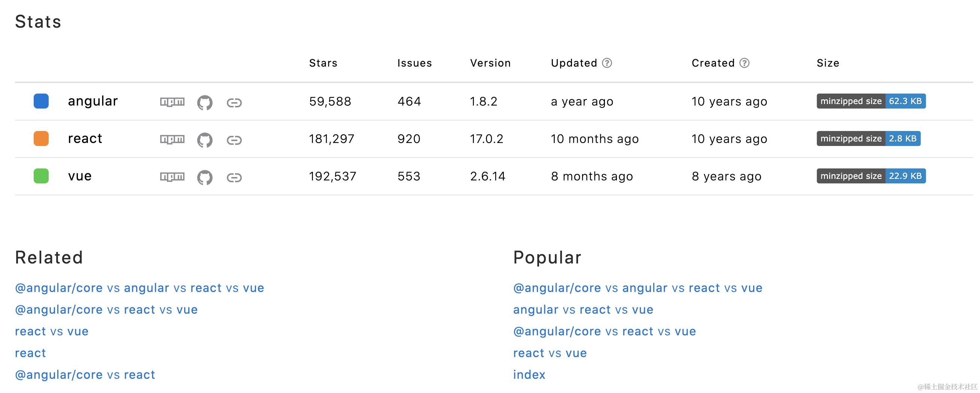This screenshot has height=393, width=980.
Task: Click vue's minzipped size 22.9 KB badge
Action: coord(871,176)
